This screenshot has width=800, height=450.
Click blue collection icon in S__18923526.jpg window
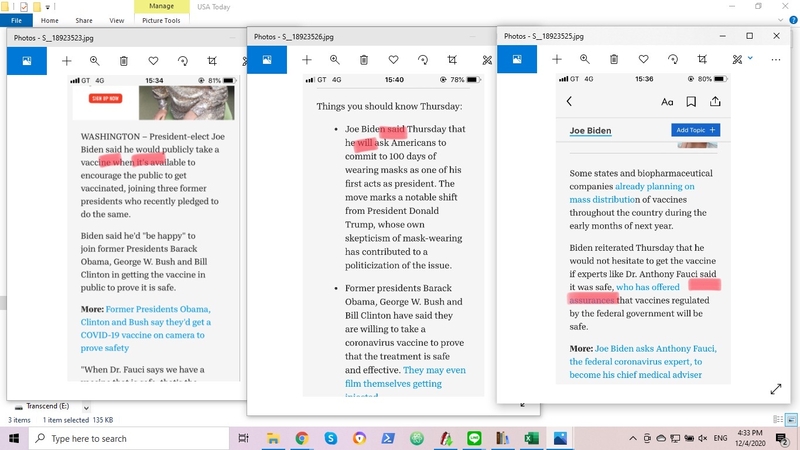click(267, 60)
